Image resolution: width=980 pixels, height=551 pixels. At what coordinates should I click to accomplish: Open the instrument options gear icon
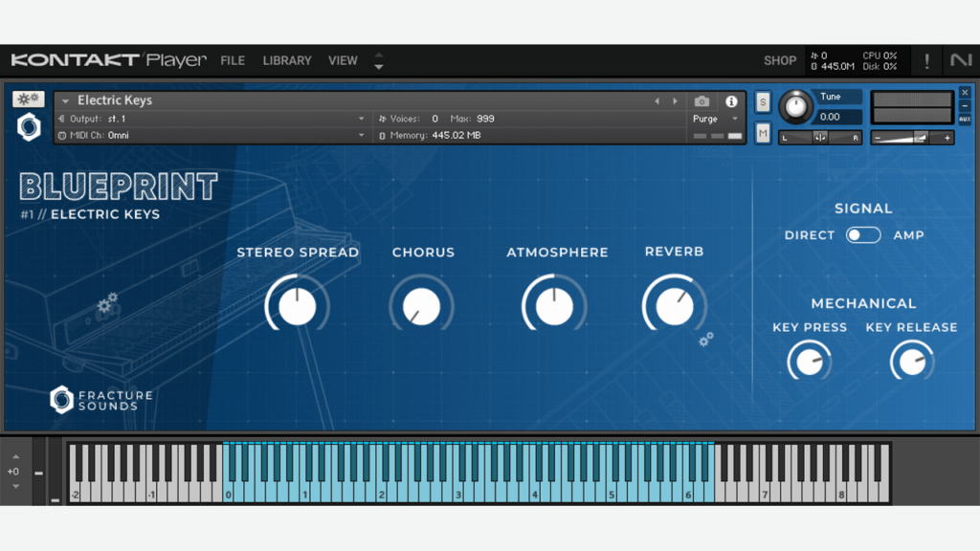click(x=28, y=99)
